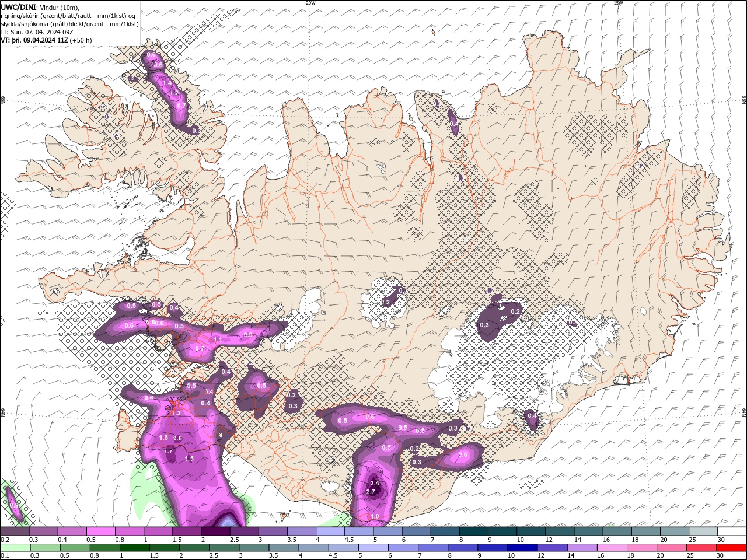Click the 1.7 value label southwest of Reykjanes

169,451
